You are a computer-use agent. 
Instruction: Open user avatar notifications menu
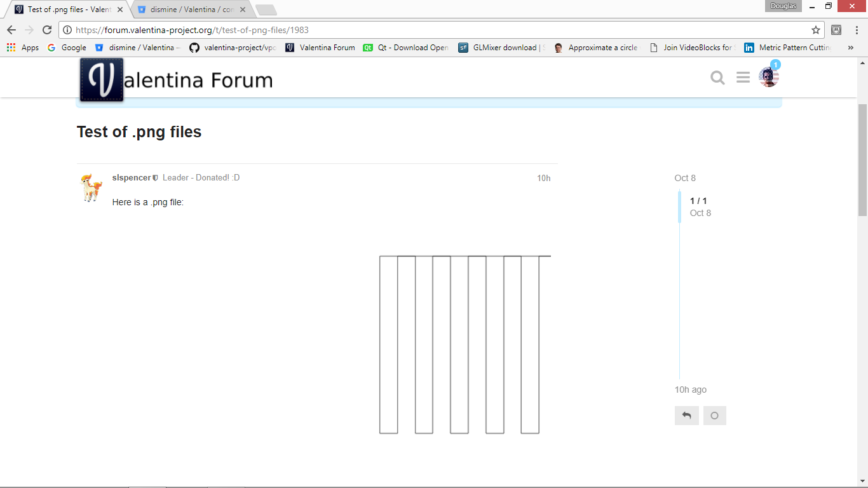coord(768,78)
